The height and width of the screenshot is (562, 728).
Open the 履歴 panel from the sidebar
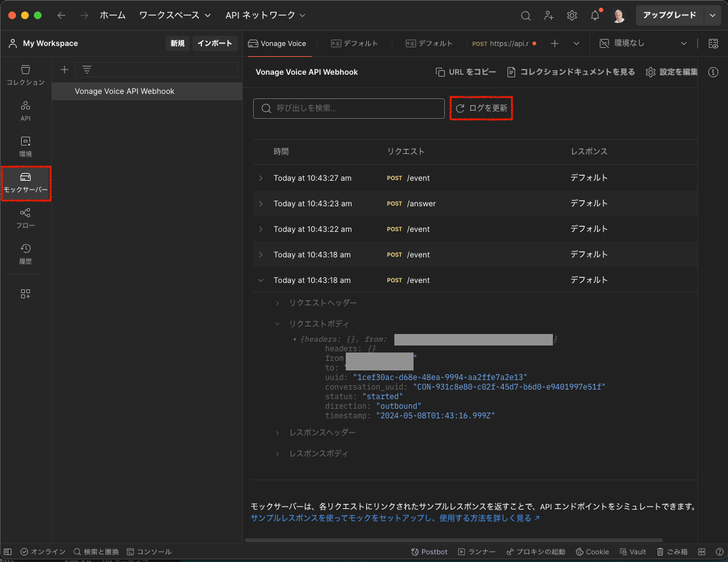click(26, 254)
